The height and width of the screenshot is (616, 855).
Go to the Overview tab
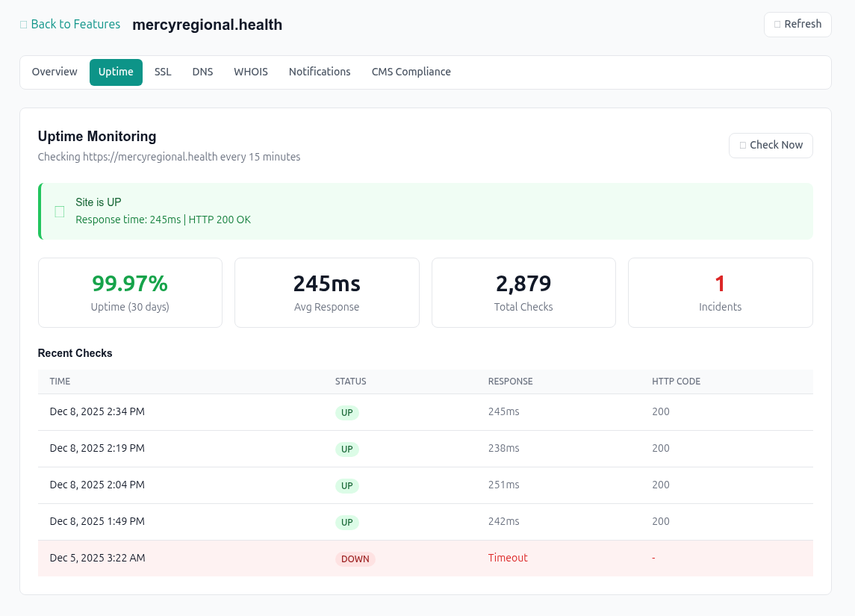pyautogui.click(x=54, y=72)
